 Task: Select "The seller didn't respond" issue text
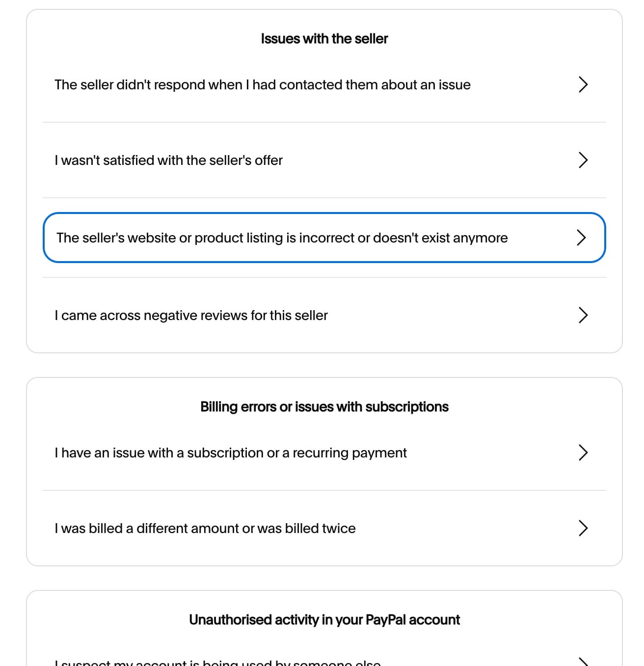[x=262, y=85]
